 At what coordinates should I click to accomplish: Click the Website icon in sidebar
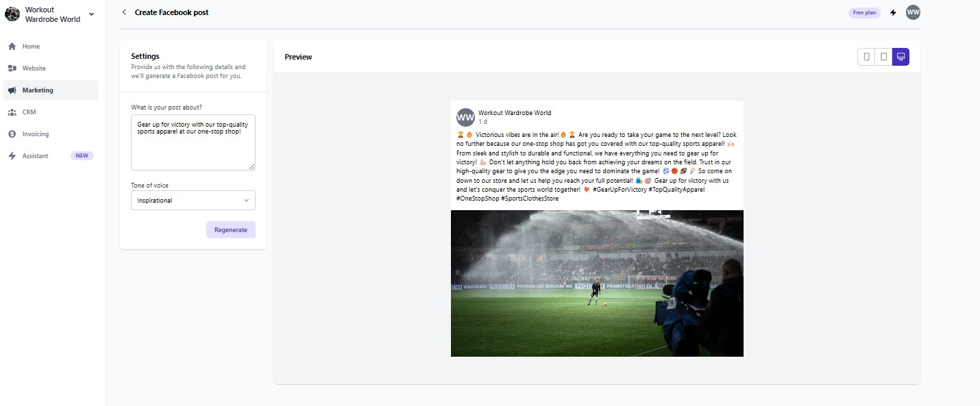pyautogui.click(x=12, y=68)
